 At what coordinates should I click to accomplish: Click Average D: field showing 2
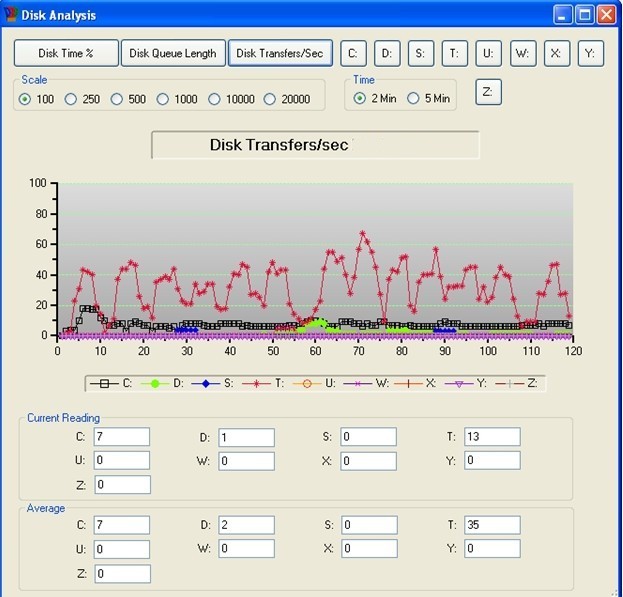(246, 525)
